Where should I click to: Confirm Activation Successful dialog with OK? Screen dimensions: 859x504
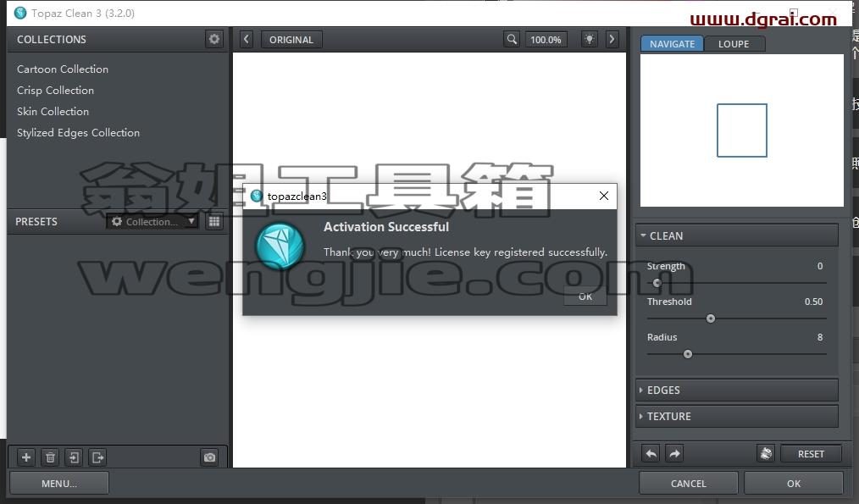coord(585,296)
